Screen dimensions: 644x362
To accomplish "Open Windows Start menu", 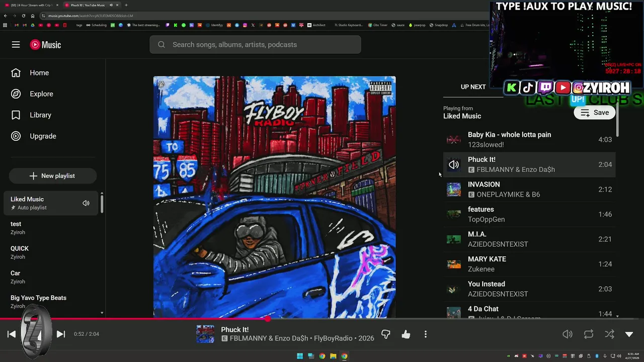I will click(300, 356).
